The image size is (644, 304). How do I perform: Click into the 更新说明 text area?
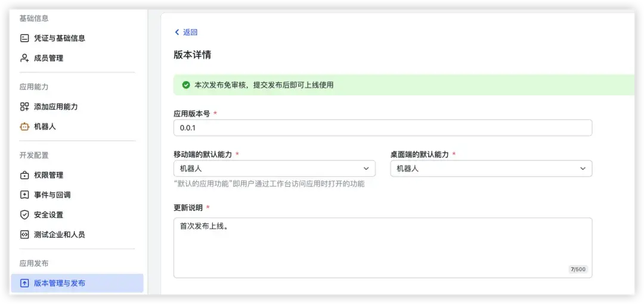point(382,247)
